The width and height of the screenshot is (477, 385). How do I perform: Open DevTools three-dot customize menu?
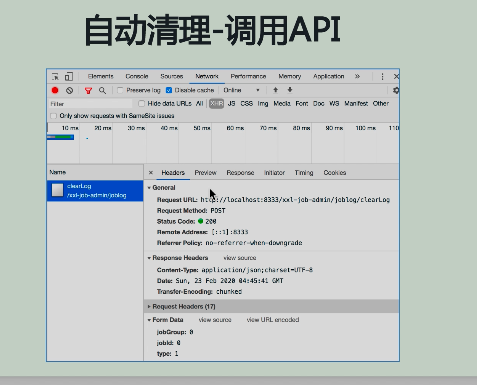click(x=382, y=77)
